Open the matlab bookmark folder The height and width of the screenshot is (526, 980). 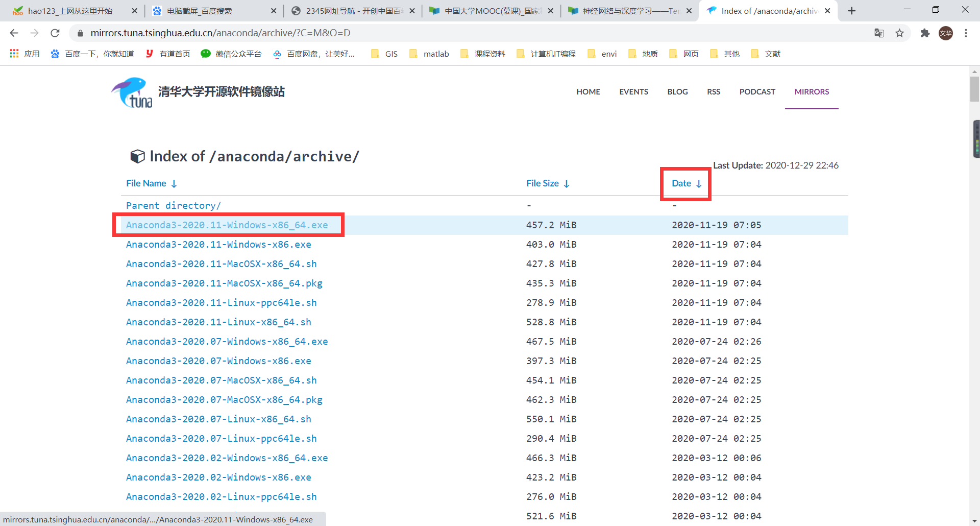(429, 54)
